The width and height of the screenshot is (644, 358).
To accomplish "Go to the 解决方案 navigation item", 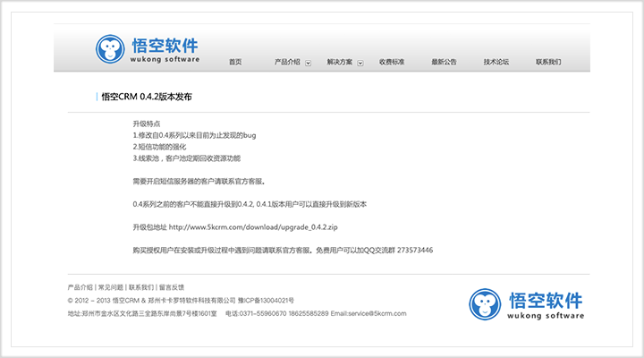I will [x=340, y=62].
